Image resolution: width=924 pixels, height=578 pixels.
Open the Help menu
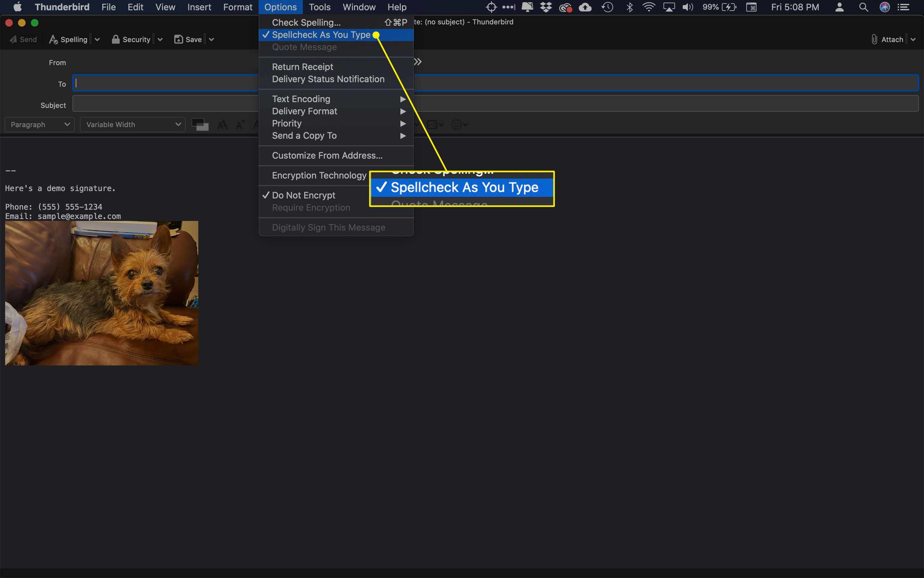[397, 7]
